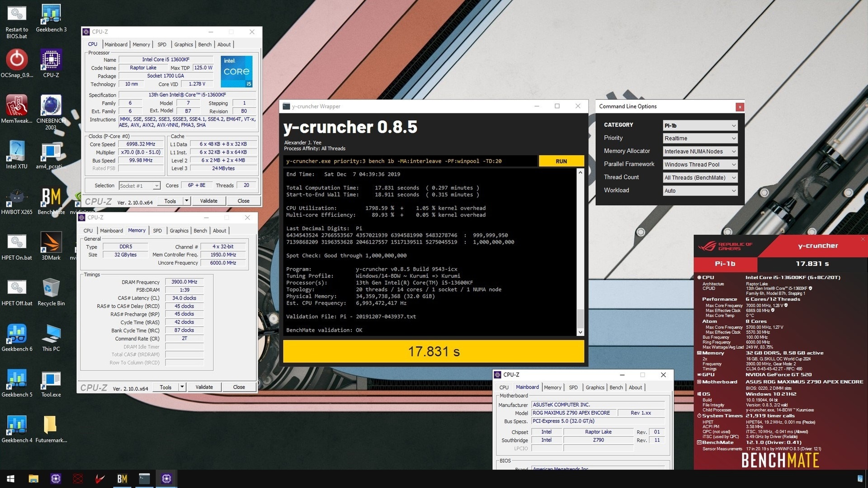Screen dimensions: 868x488
Task: Click Close in top CPU-Z window
Action: pyautogui.click(x=243, y=201)
